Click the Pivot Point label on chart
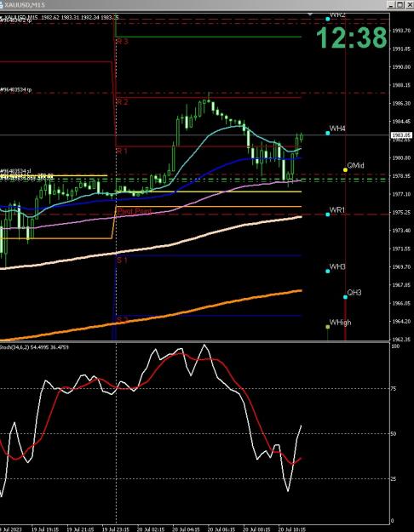This screenshot has height=532, width=414. pos(135,211)
